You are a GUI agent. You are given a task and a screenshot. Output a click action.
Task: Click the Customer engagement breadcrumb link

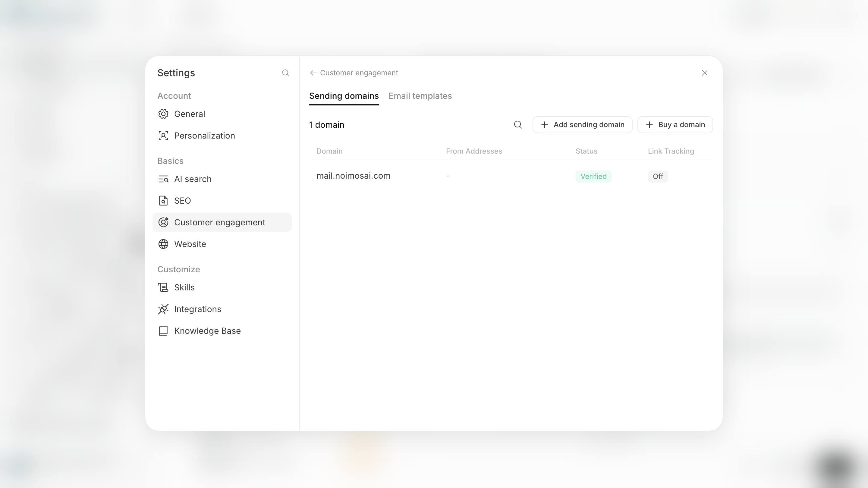359,73
